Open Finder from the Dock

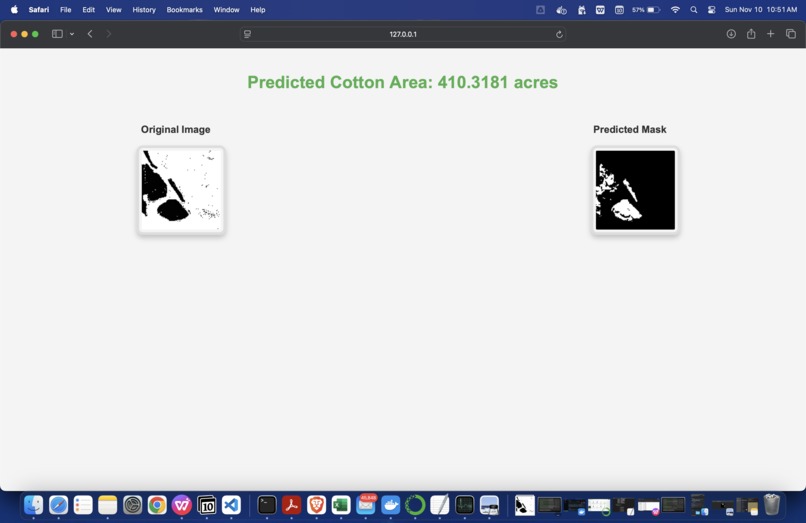tap(33, 505)
